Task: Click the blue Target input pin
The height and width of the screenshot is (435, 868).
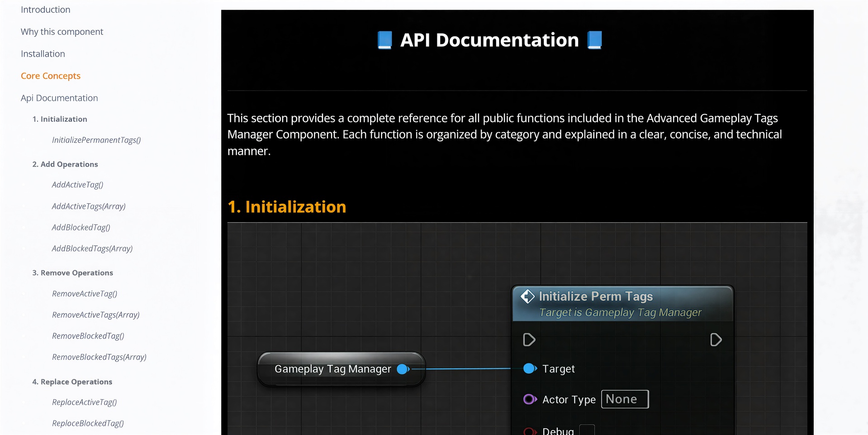Action: pos(530,368)
